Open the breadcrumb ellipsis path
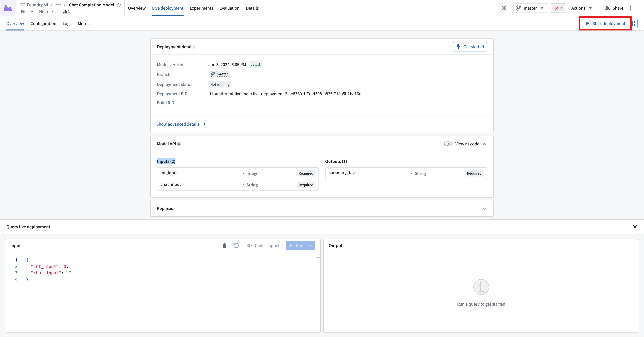 (58, 5)
